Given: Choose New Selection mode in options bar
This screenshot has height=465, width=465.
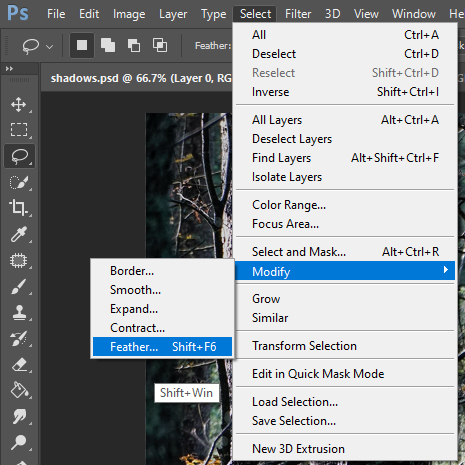Looking at the screenshot, I should click(82, 45).
